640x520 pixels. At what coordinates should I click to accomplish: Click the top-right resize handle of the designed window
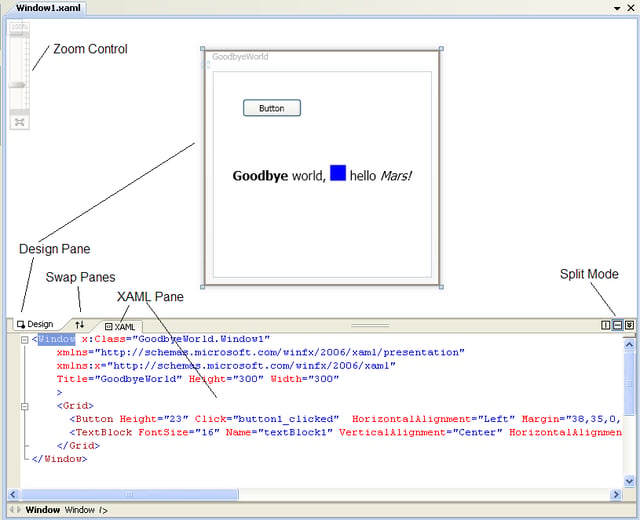[441, 49]
